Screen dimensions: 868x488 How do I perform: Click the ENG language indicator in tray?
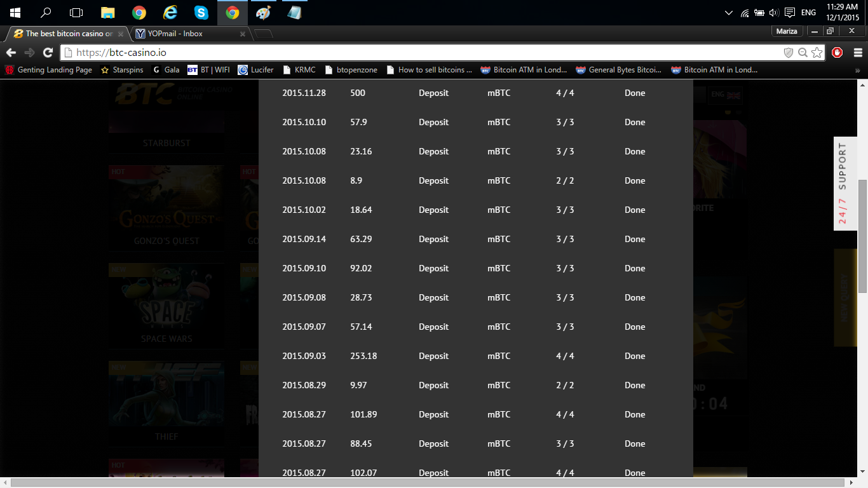(x=808, y=13)
